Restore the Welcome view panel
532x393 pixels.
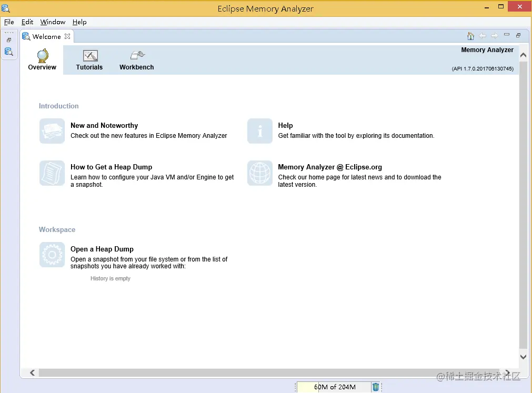click(518, 35)
